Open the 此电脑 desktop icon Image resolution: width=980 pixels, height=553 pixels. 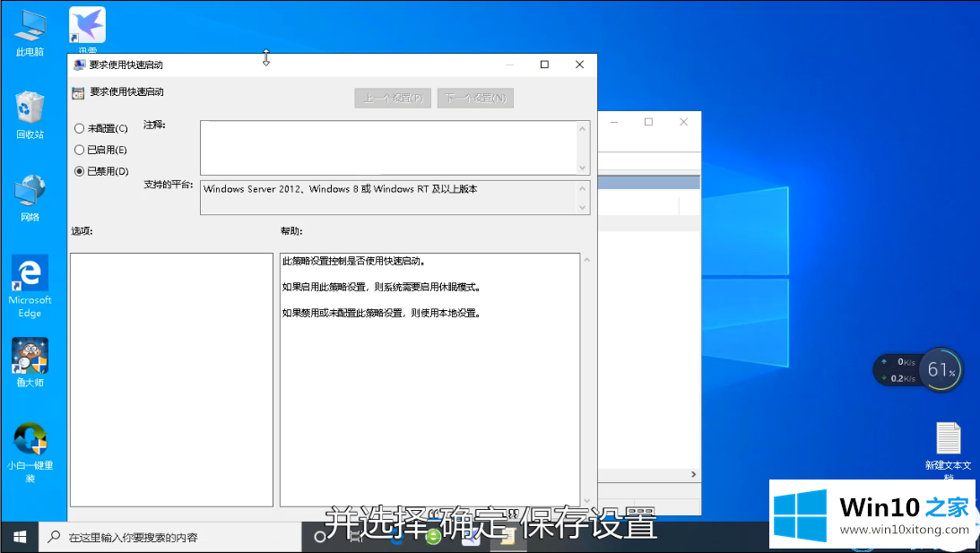pos(30,34)
